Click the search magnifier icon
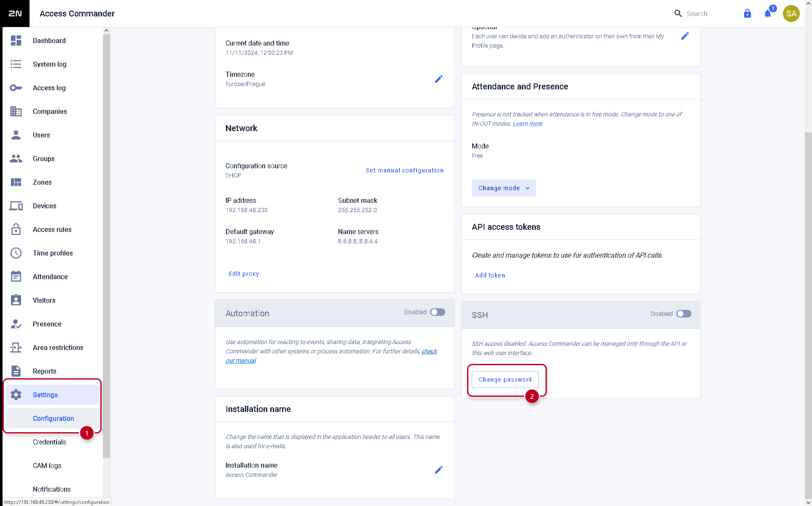Image resolution: width=812 pixels, height=506 pixels. pos(678,13)
